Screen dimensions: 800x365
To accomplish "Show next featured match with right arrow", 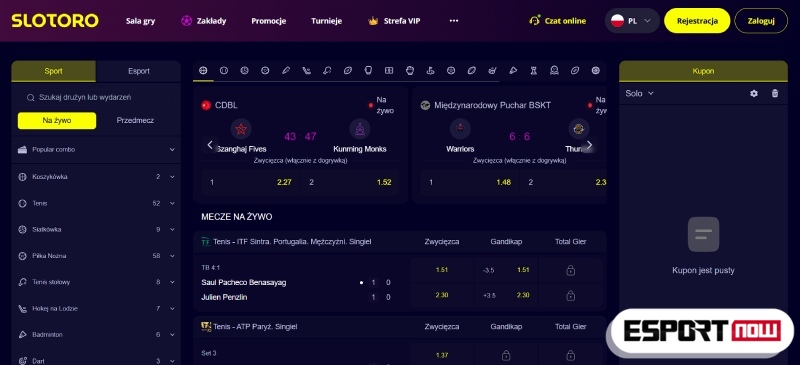I will coord(589,144).
